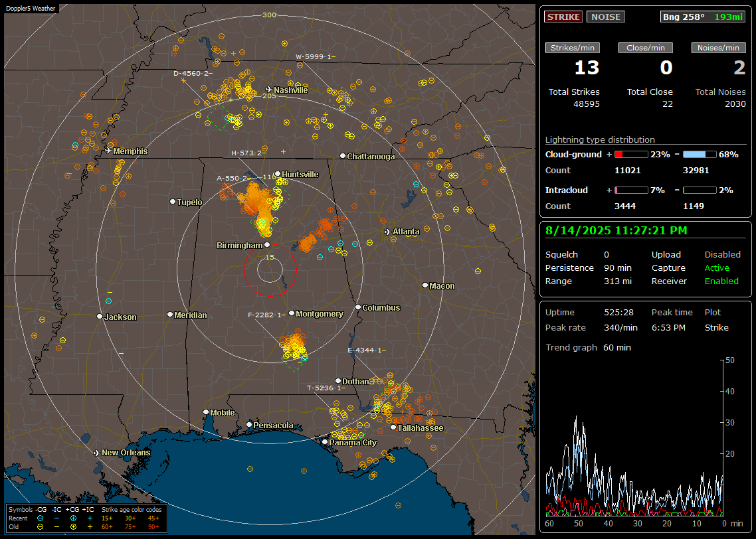Click the Upload Disabled status
This screenshot has height=539, width=756.
pyautogui.click(x=722, y=254)
